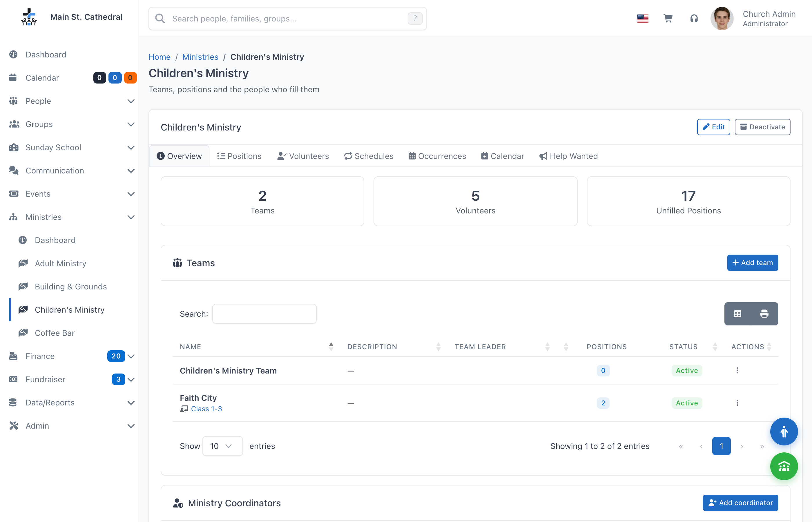The width and height of the screenshot is (812, 522).
Task: Click the support headset icon
Action: point(694,18)
